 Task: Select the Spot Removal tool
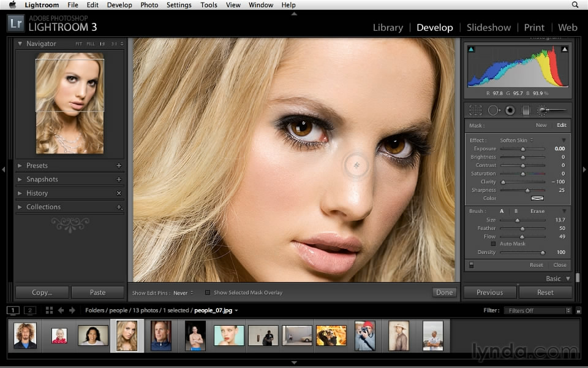(x=494, y=110)
